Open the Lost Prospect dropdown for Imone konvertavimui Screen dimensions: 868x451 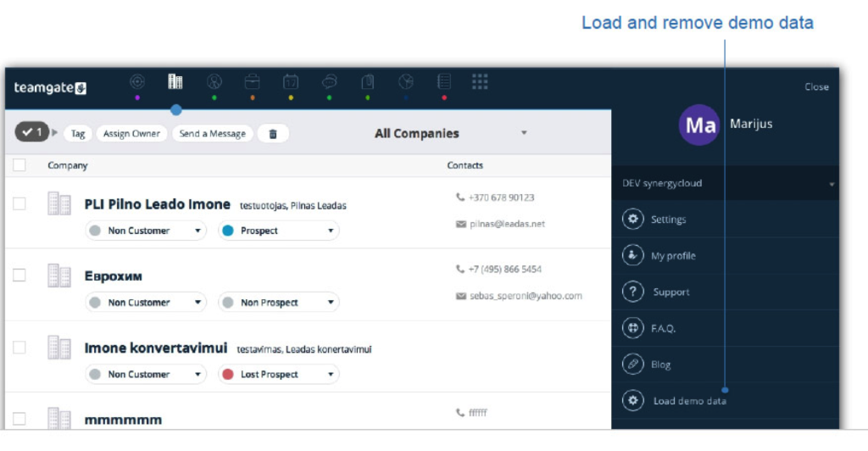278,375
